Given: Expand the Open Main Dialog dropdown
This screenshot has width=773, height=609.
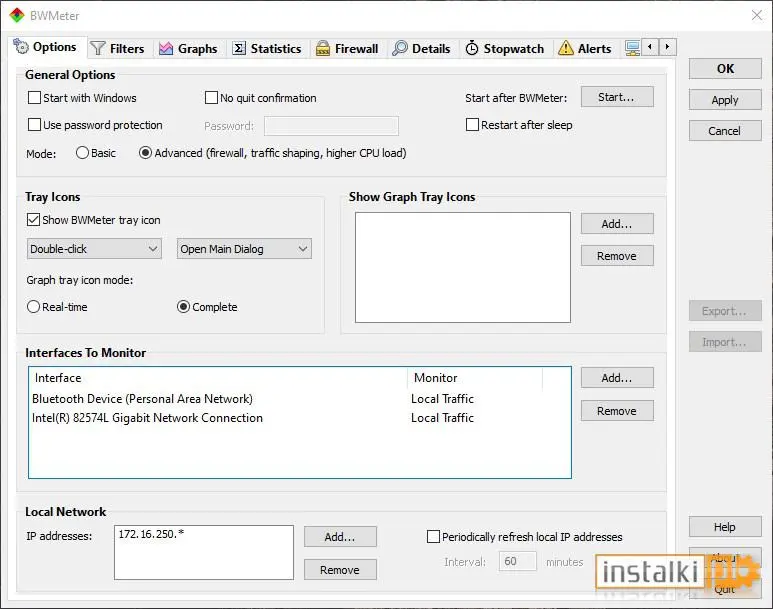Looking at the screenshot, I should click(244, 249).
